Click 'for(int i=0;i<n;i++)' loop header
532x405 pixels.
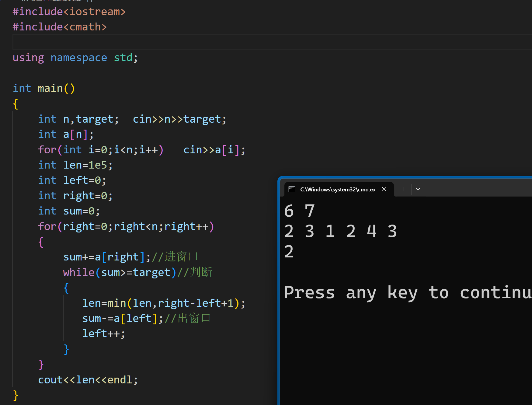click(101, 150)
